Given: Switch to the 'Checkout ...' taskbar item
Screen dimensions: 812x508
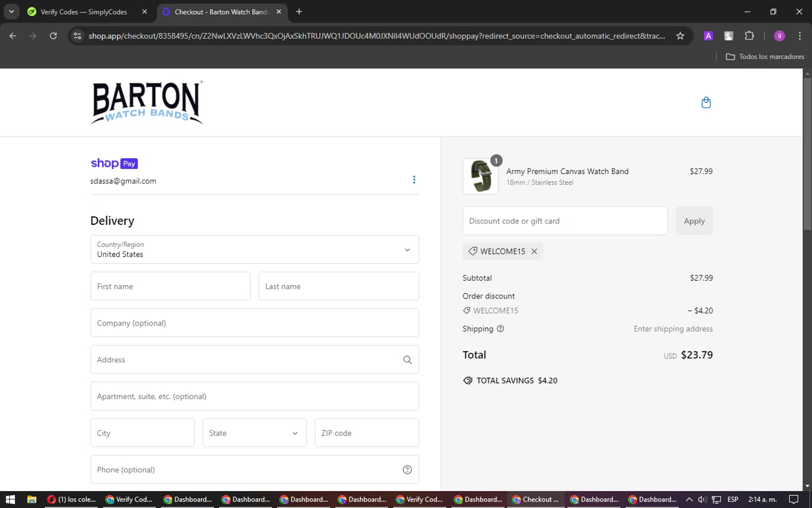Looking at the screenshot, I should [x=535, y=499].
